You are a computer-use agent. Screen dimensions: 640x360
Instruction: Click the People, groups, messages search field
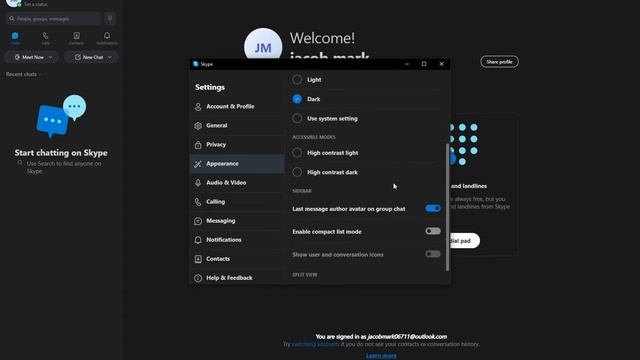click(53, 18)
